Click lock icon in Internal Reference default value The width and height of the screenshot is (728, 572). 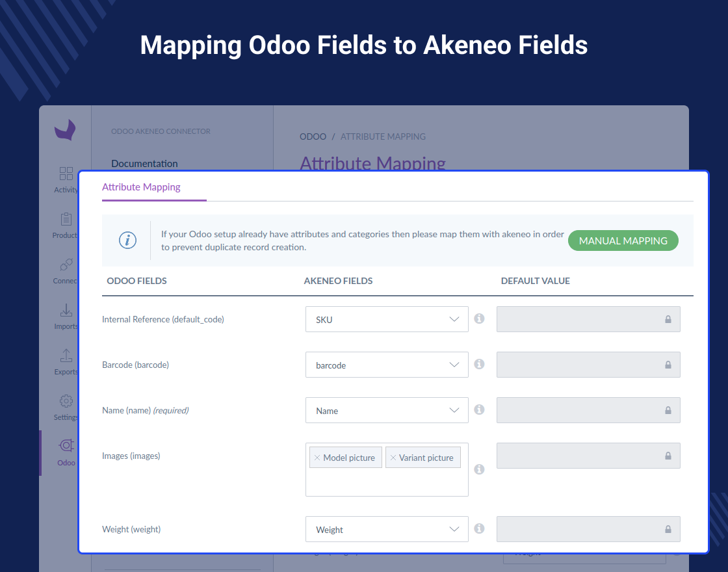(x=668, y=319)
